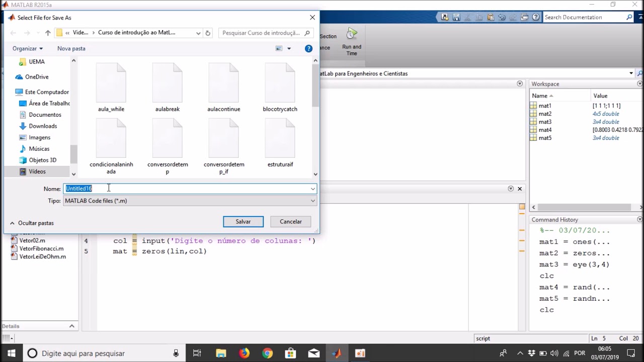Screen dimensions: 644x362
Task: Click the taskbar volume icon
Action: (x=554, y=353)
